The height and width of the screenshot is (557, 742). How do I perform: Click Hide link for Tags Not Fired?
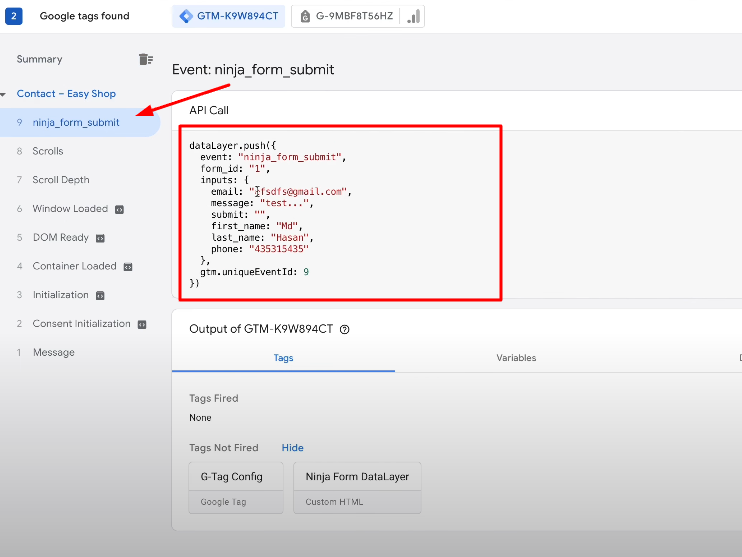pos(292,448)
